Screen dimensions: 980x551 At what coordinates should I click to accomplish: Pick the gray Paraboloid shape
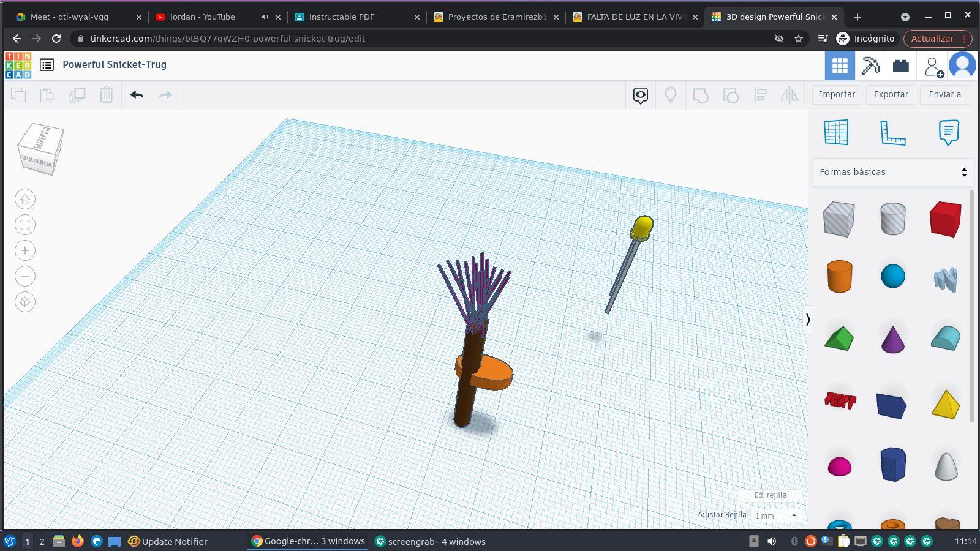tap(946, 466)
